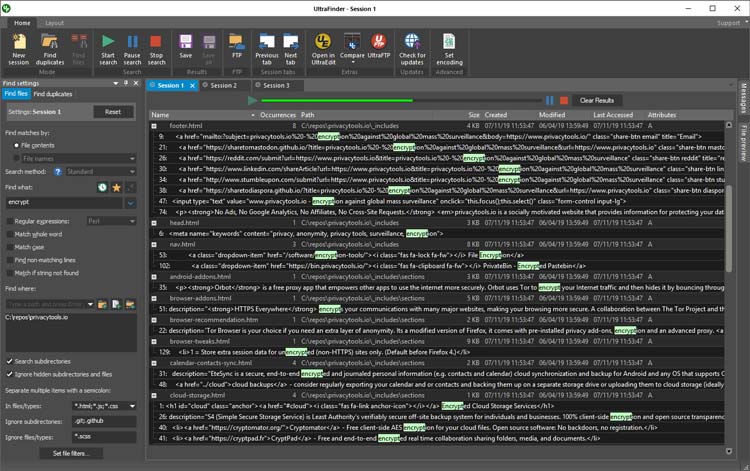This screenshot has height=471, width=750.
Task: Collapse the head.html result group
Action: pyautogui.click(x=154, y=223)
